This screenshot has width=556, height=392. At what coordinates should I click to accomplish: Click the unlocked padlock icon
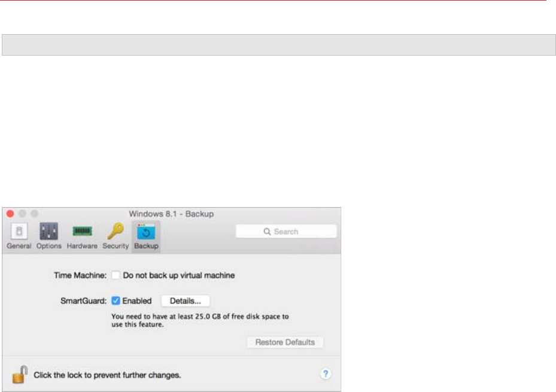point(20,375)
